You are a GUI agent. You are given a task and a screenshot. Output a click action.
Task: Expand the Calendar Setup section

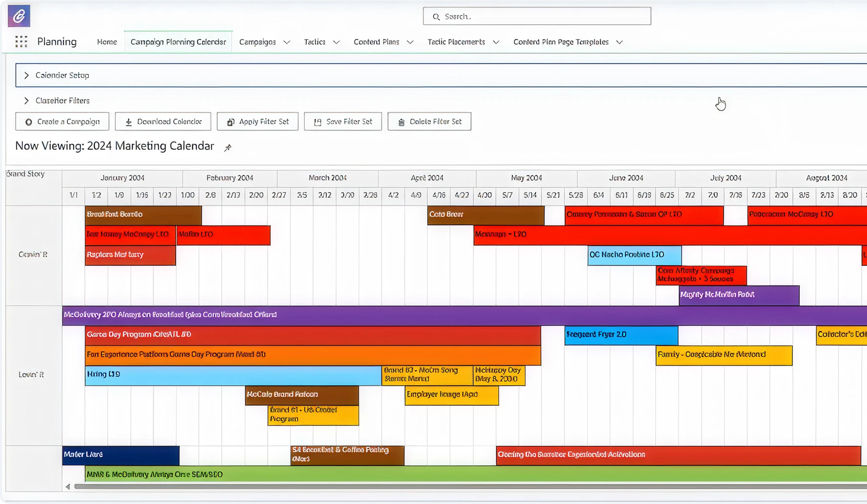click(x=26, y=75)
